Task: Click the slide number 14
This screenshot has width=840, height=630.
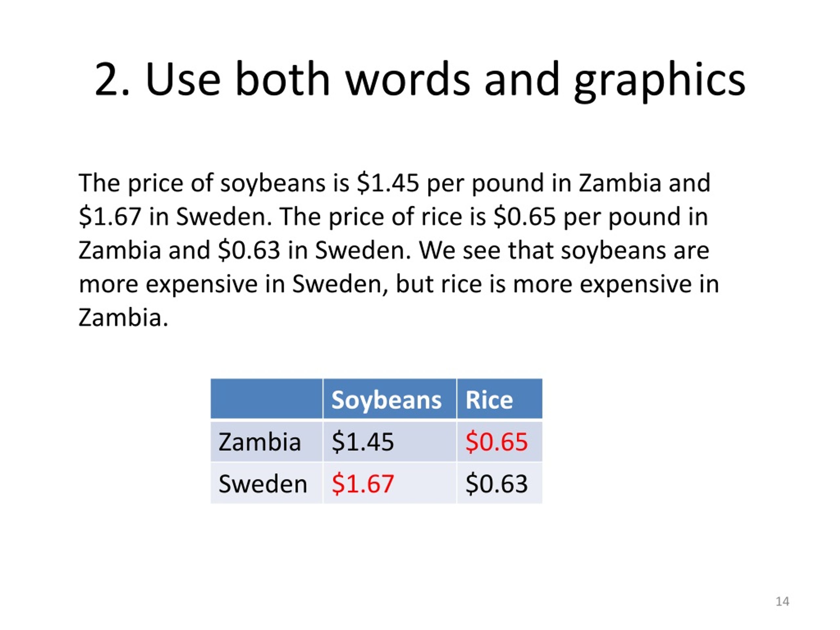Action: (x=783, y=601)
